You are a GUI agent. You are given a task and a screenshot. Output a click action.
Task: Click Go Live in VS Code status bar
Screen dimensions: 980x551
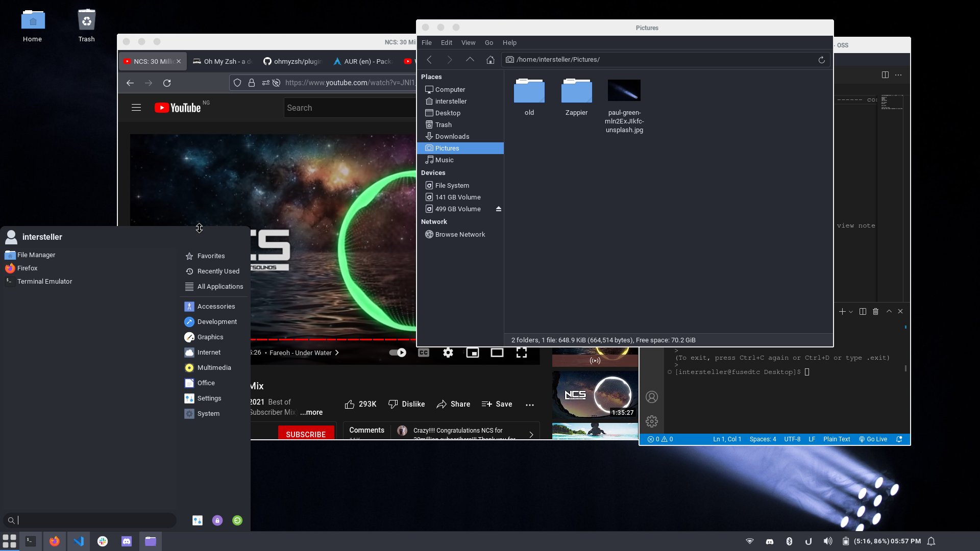pos(873,439)
